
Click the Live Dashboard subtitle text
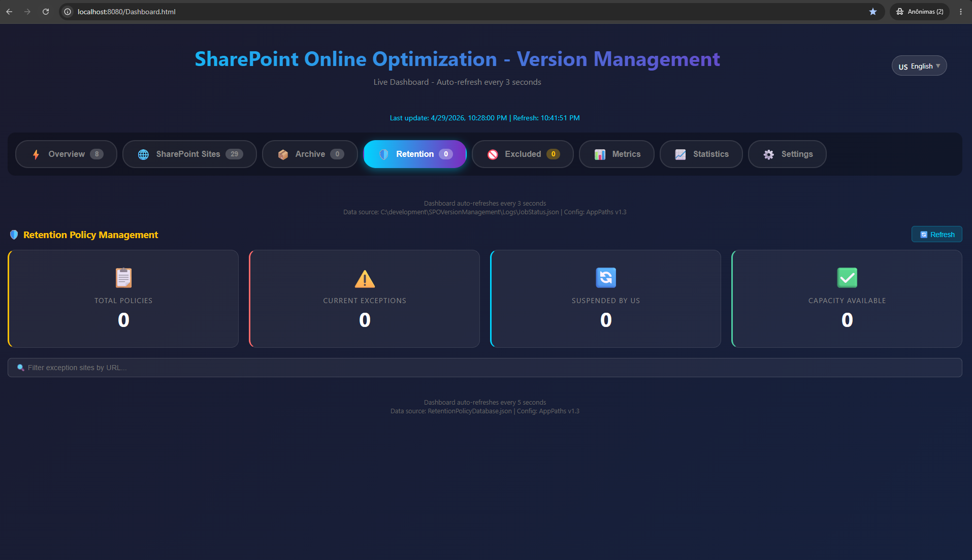[457, 82]
